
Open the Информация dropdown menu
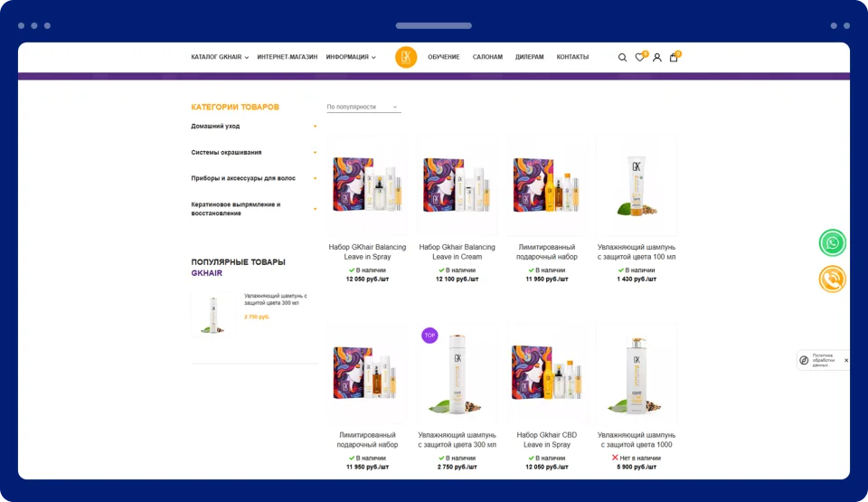[351, 57]
